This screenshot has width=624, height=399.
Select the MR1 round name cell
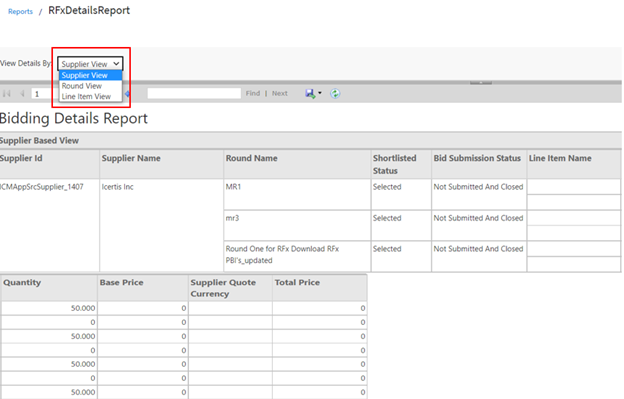pos(297,195)
